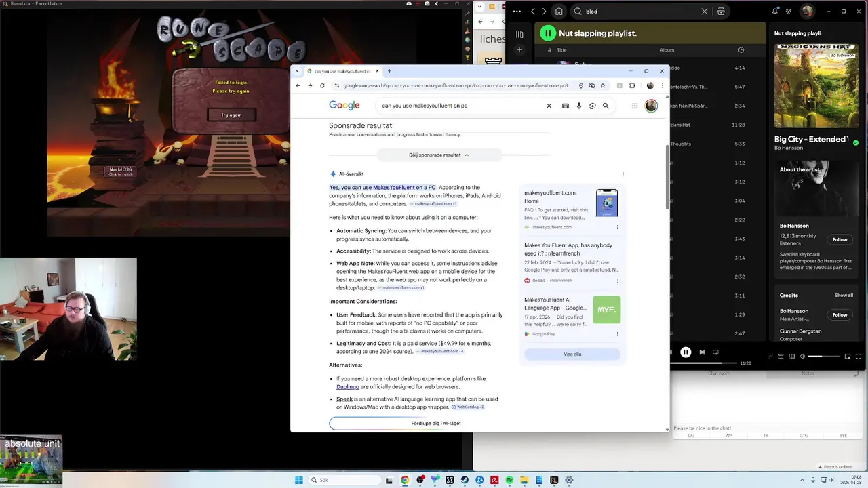This screenshot has height=488, width=868.
Task: Sort Spotify tracks by duration clock icon
Action: tap(741, 50)
